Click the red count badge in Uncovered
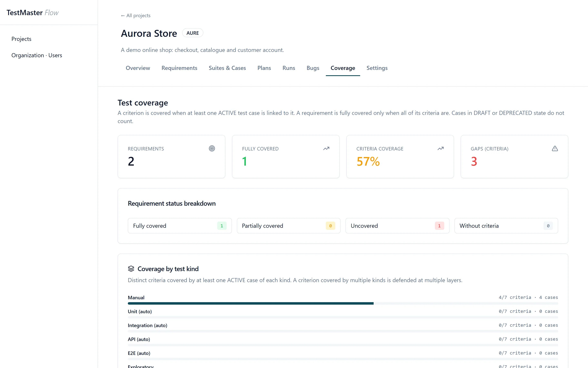588x368 pixels. (x=439, y=226)
